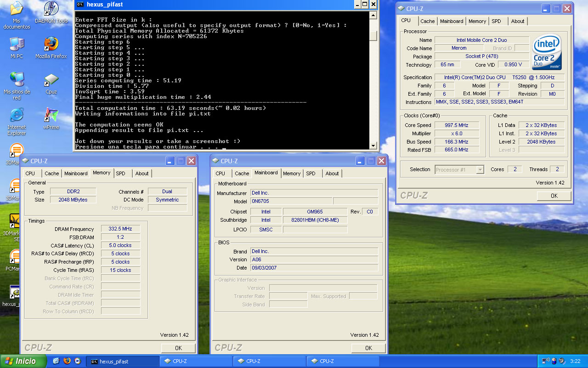Image resolution: width=588 pixels, height=368 pixels.
Task: Open Mi PC desktop icon
Action: 17,48
